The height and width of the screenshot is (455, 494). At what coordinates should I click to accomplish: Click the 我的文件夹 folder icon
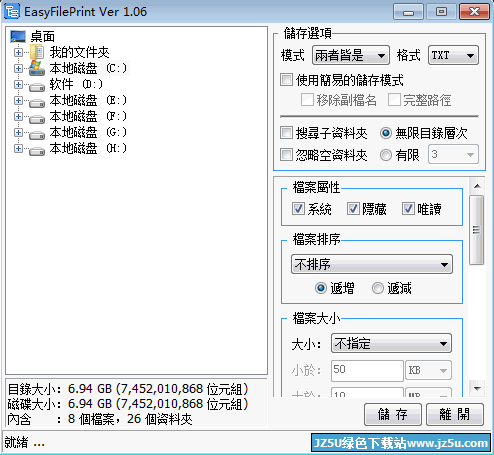tap(37, 52)
